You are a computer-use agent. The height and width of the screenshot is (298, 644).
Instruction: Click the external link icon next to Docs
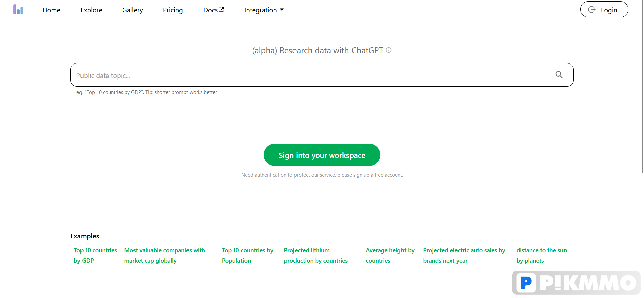pyautogui.click(x=221, y=9)
